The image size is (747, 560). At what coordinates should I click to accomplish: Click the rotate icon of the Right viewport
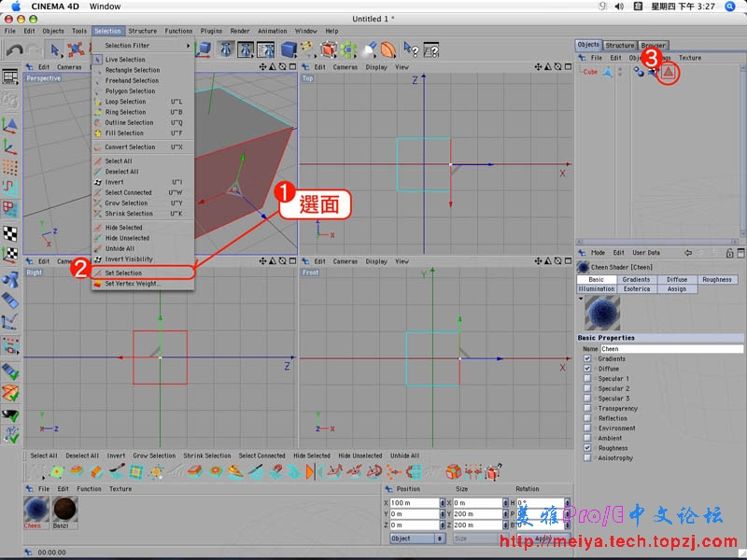(283, 261)
